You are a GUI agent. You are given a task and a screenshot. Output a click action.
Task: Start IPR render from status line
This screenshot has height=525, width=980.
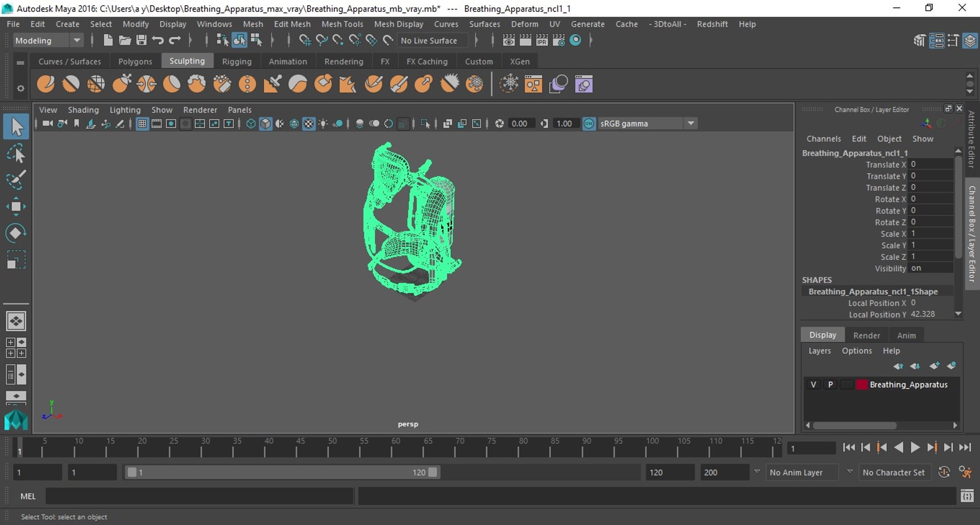(x=542, y=40)
